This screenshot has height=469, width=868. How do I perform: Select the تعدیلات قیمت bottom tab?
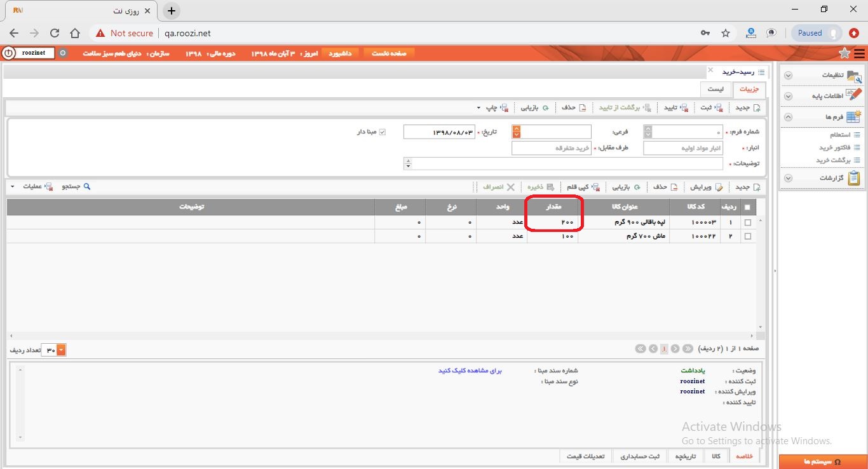coord(587,456)
